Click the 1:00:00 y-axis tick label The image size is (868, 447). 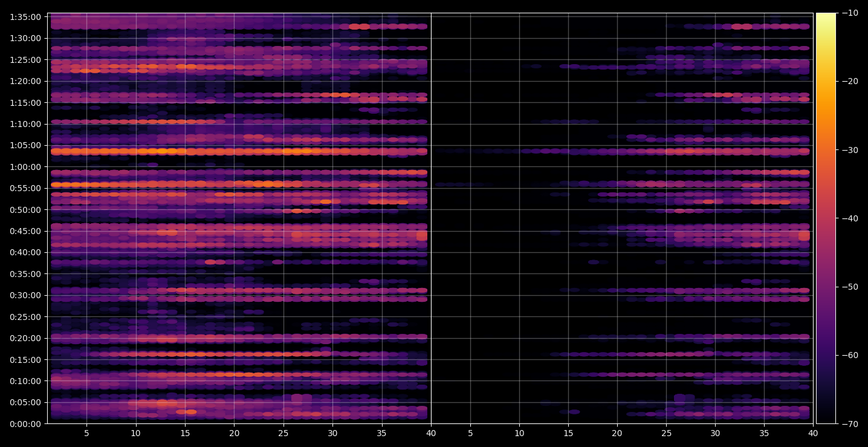tap(25, 167)
